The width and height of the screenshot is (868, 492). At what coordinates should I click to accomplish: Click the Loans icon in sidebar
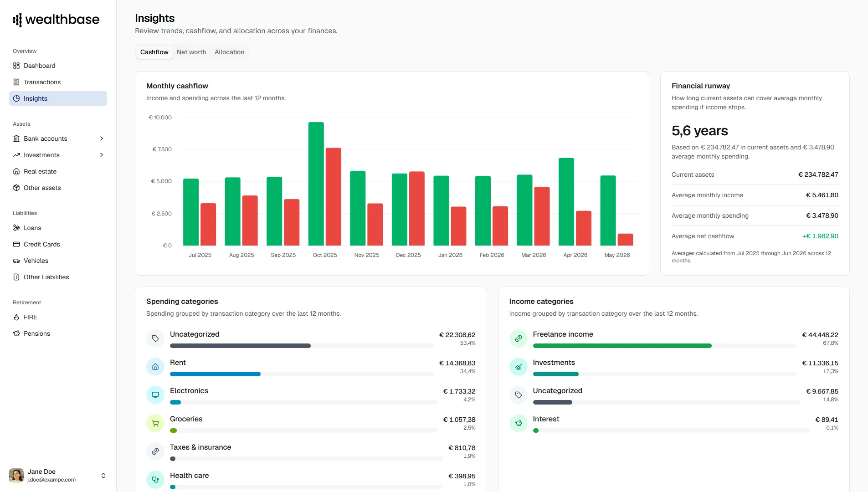pos(16,228)
